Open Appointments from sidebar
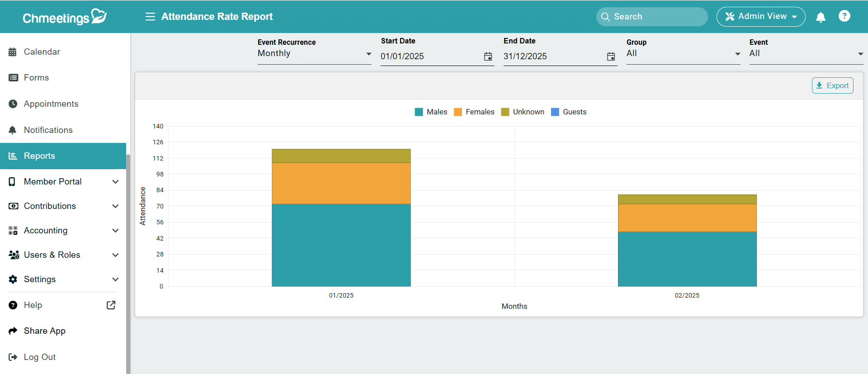Screen dimensions: 868x374 (63, 104)
